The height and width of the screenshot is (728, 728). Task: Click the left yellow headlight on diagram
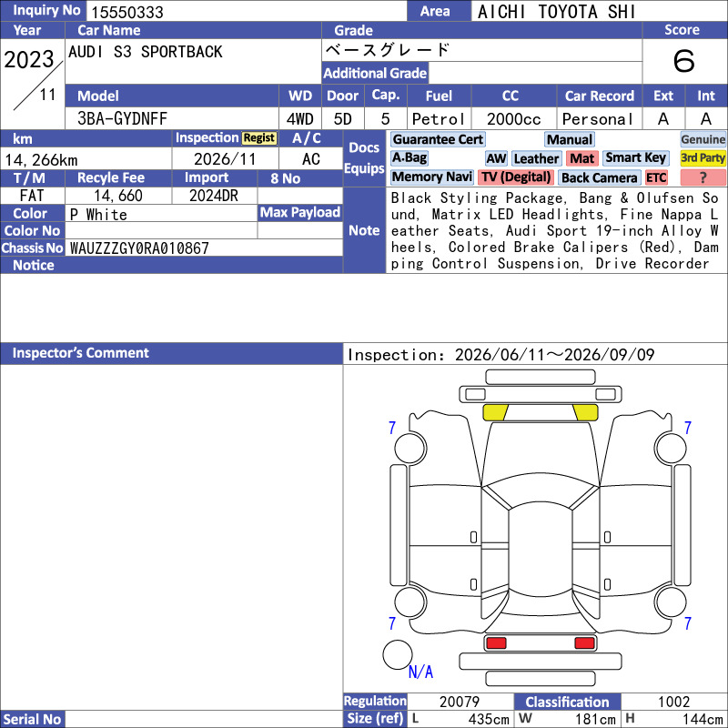495,412
